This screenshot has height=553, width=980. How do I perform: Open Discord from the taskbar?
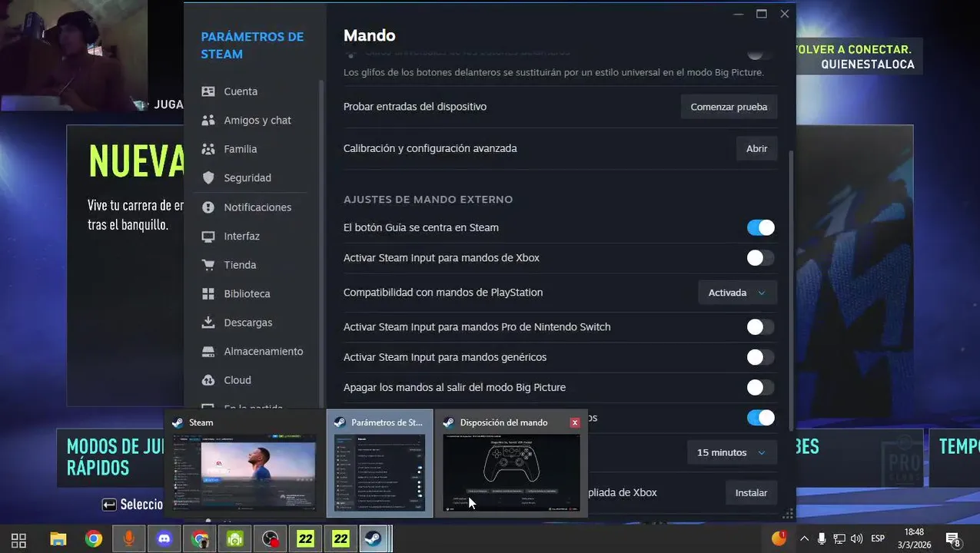pos(164,539)
